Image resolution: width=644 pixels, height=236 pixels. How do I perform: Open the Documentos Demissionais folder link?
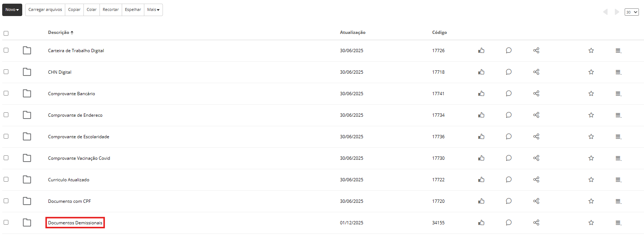[75, 223]
